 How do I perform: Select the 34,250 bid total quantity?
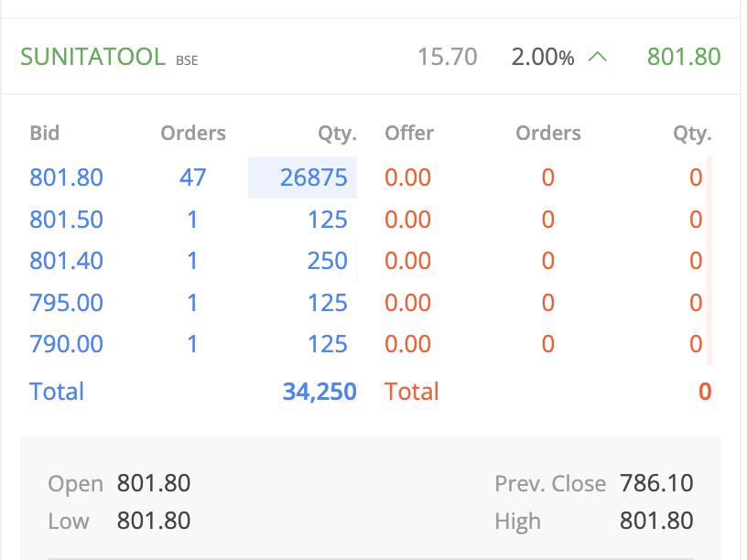[x=319, y=392]
